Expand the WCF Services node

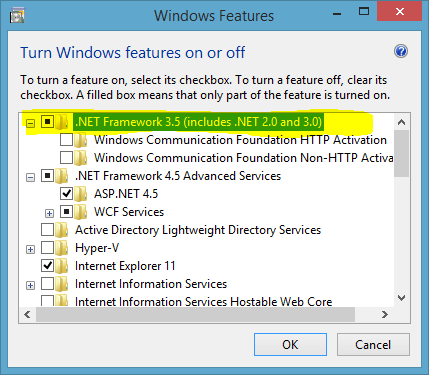click(x=49, y=214)
